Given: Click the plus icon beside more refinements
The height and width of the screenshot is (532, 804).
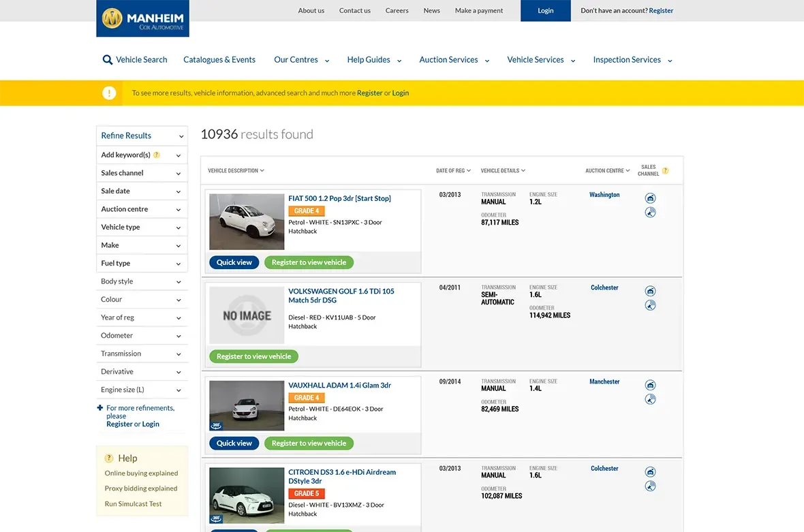Looking at the screenshot, I should pos(100,408).
